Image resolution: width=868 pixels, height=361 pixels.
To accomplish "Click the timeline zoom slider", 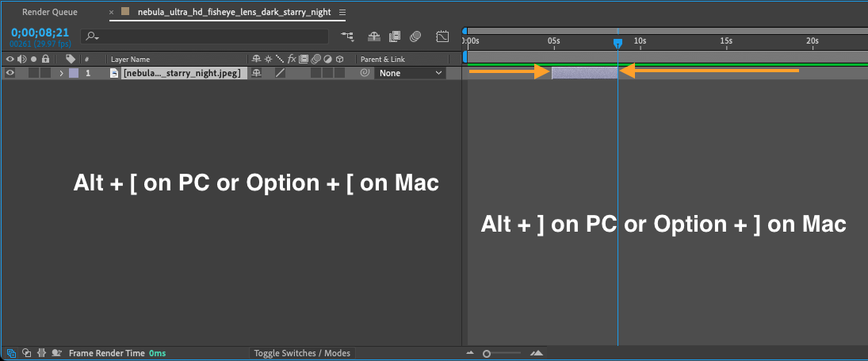I will 502,353.
